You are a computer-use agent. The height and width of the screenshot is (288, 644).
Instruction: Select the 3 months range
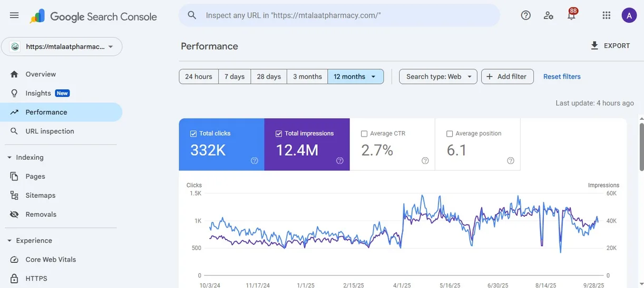[x=307, y=76]
